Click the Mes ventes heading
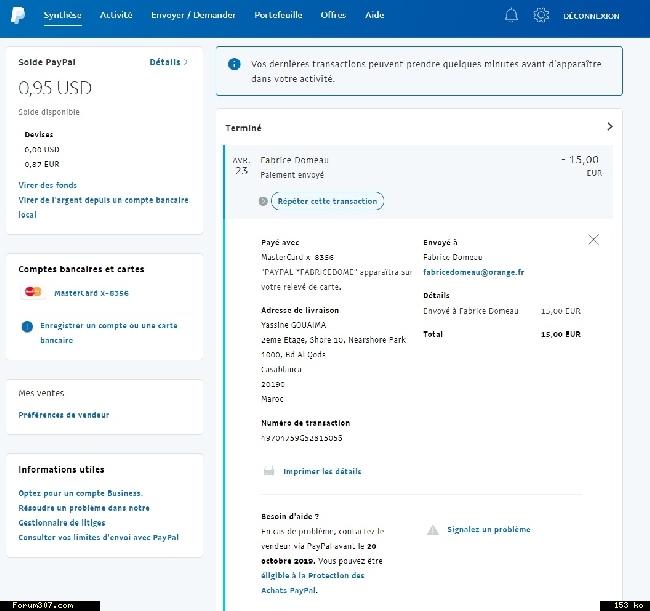This screenshot has height=611, width=650. pyautogui.click(x=41, y=393)
